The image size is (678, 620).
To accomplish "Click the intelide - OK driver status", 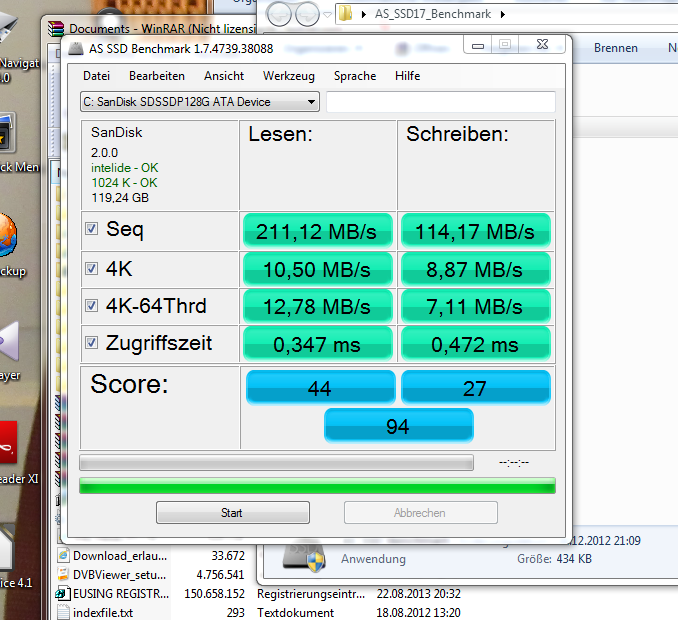I will coord(125,168).
